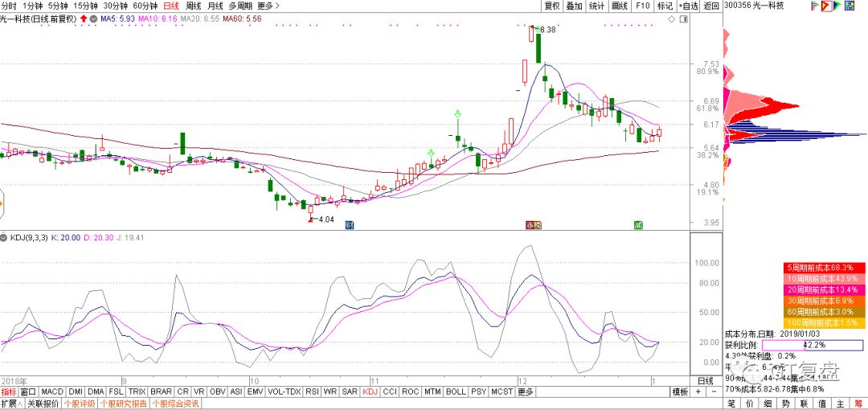868x410 pixels.
Task: Open the 复权 adjustment menu
Action: (x=552, y=6)
